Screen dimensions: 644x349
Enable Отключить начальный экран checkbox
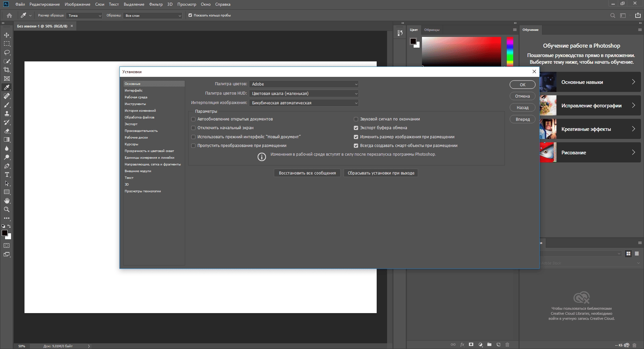point(193,128)
